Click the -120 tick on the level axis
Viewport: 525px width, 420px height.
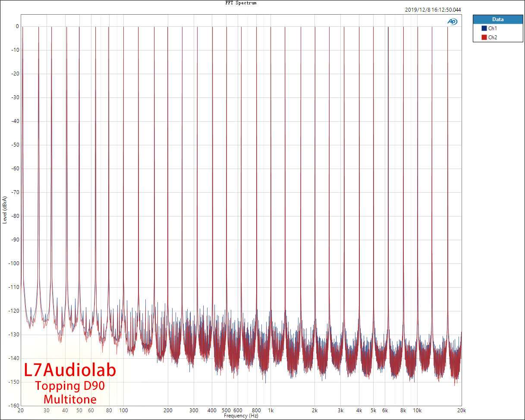pos(14,311)
